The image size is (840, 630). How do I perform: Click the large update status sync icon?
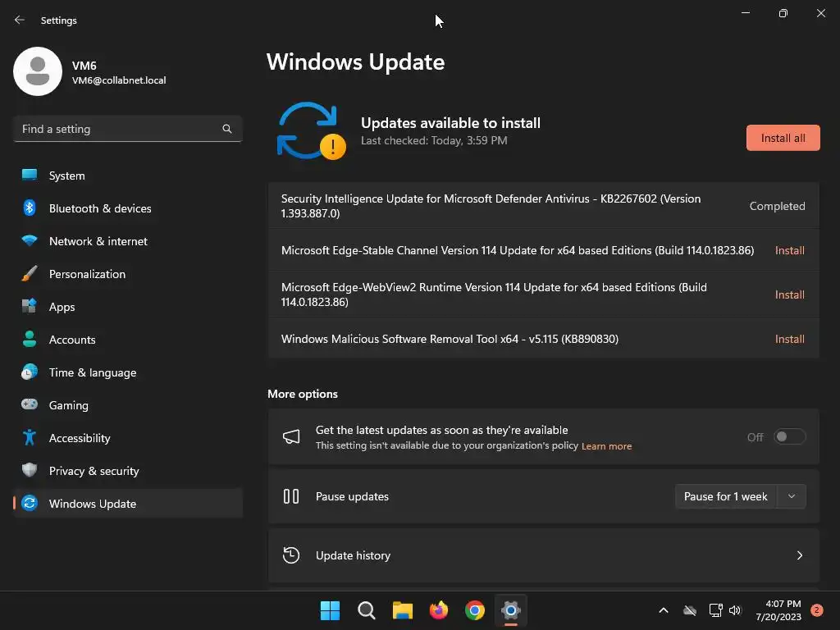coord(311,130)
